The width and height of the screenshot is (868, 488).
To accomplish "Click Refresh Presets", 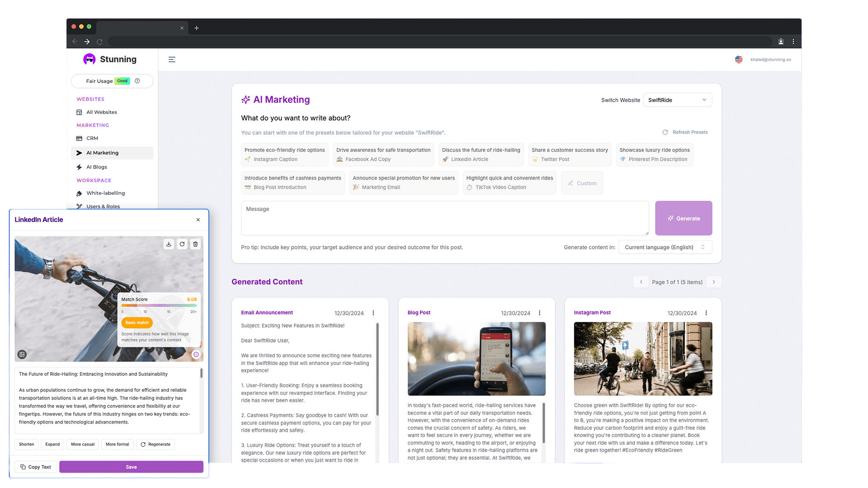I will coord(685,132).
